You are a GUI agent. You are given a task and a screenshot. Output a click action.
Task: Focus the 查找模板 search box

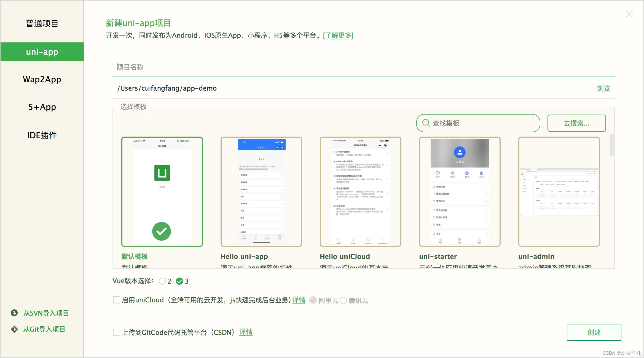pos(478,123)
